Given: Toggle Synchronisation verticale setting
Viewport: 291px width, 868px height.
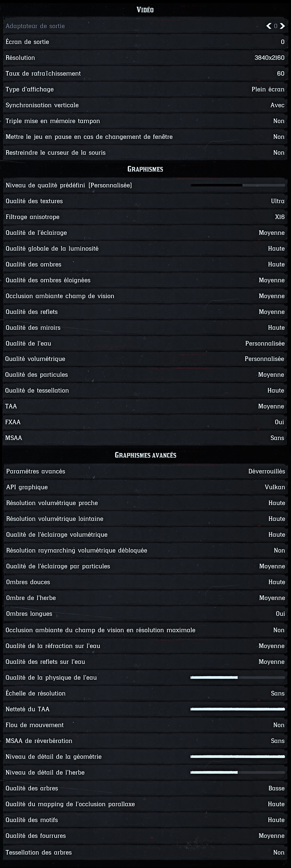Looking at the screenshot, I should coord(145,105).
